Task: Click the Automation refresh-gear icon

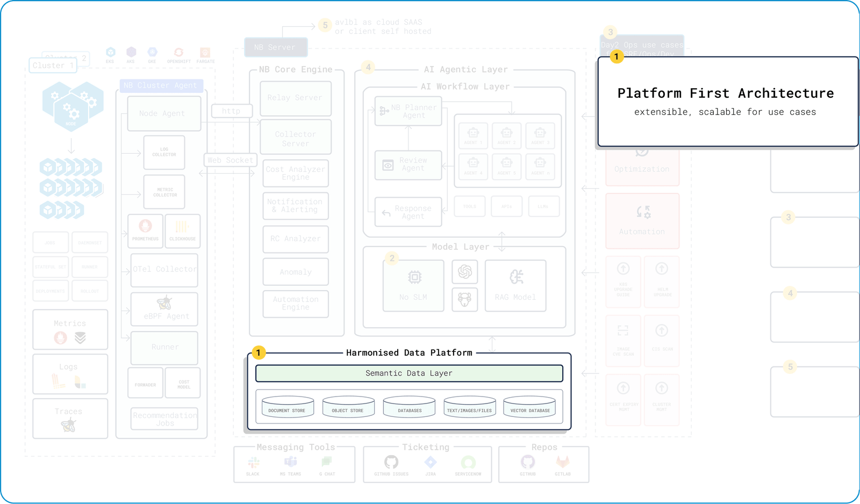Action: 643,212
